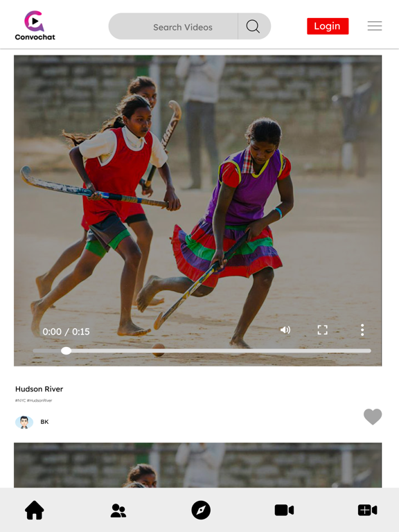Open BK's profile avatar

24,422
